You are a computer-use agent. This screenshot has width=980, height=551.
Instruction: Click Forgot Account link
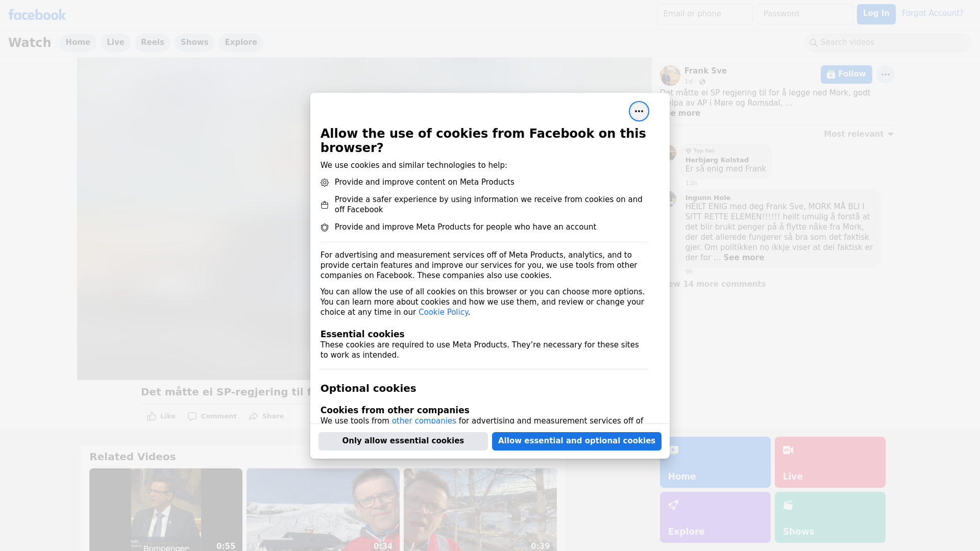[932, 13]
